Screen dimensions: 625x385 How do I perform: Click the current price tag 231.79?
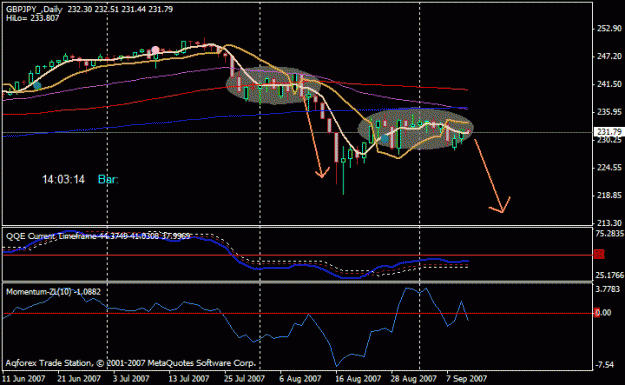(609, 132)
